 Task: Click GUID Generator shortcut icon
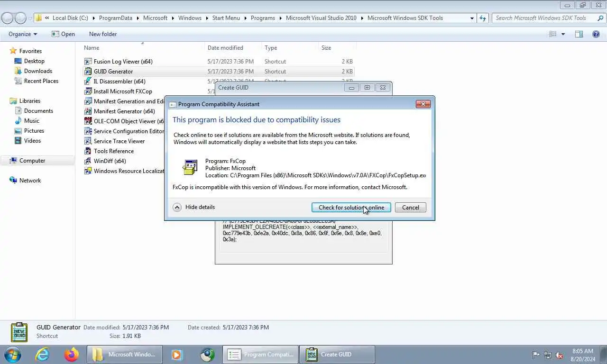[88, 72]
